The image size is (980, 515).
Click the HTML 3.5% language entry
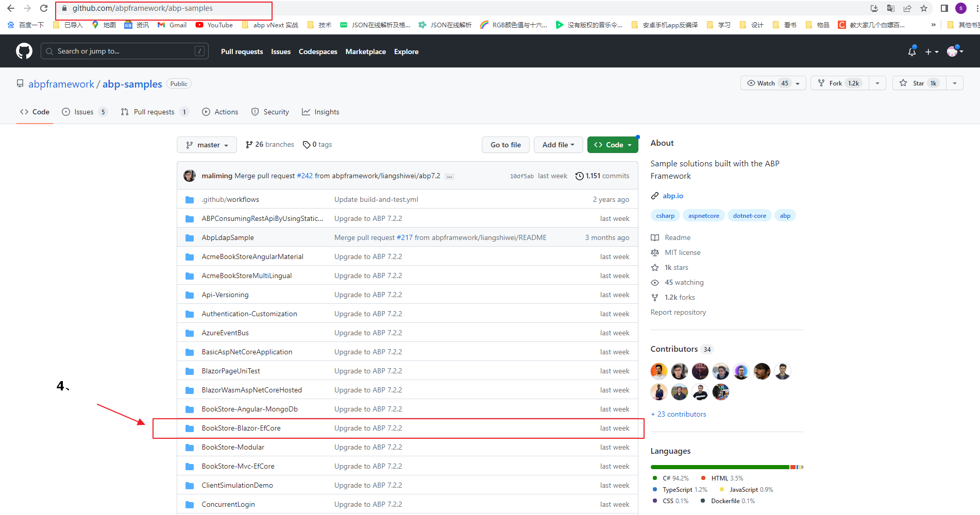click(722, 478)
